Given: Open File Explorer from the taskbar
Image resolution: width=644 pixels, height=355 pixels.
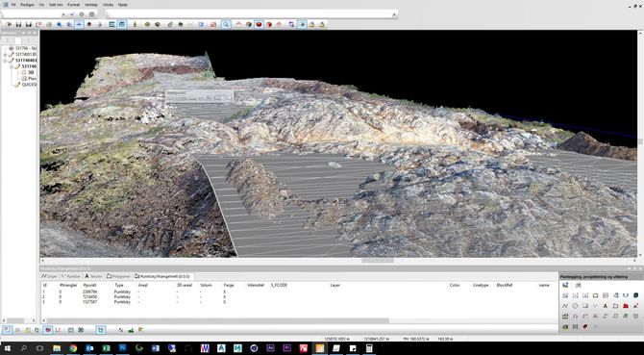Looking at the screenshot, I should click(57, 348).
